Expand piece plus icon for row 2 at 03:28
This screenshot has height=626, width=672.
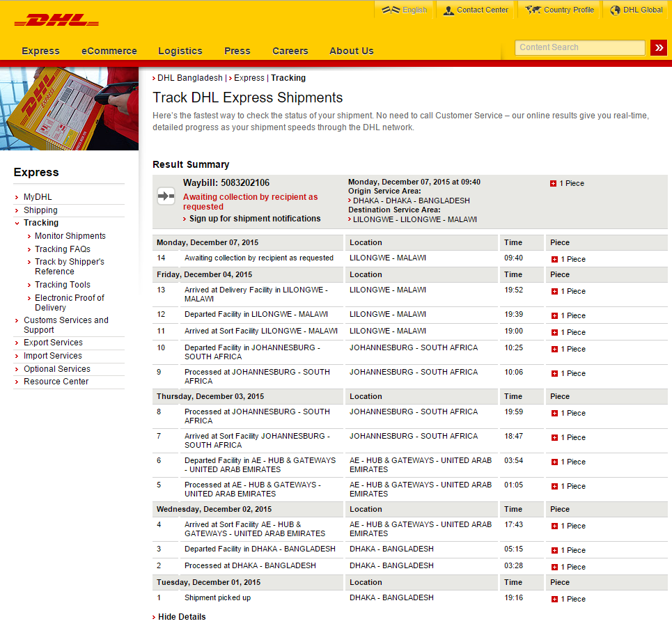[554, 567]
